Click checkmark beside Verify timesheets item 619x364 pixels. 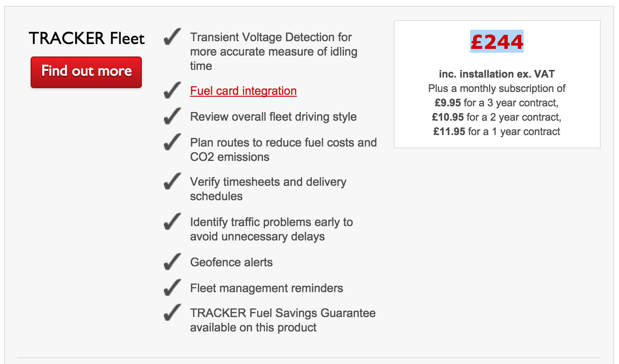(172, 182)
